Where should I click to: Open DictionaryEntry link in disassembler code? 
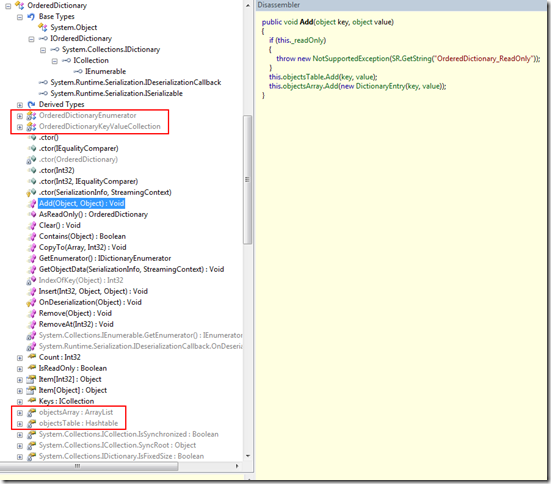coord(381,86)
